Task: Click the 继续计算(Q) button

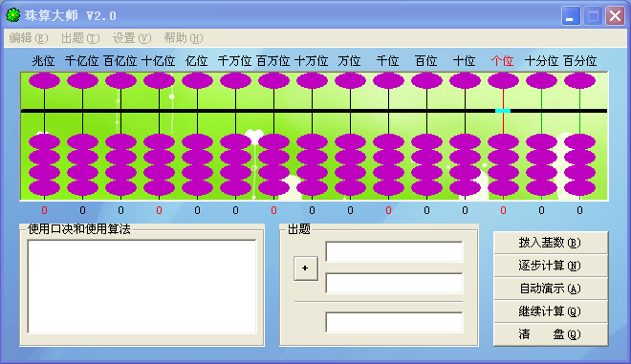Action: (x=551, y=311)
